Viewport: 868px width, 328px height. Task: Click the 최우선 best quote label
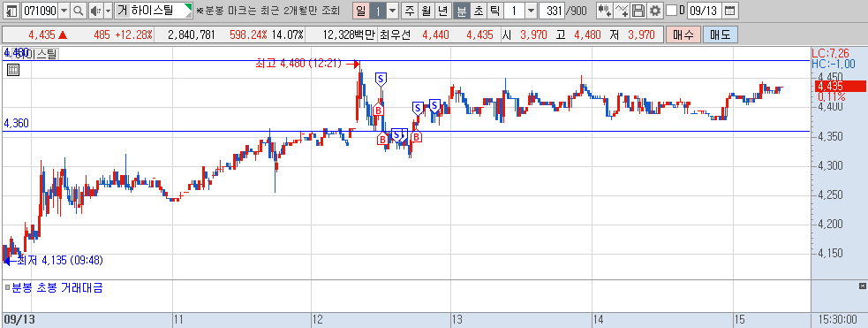click(x=396, y=34)
